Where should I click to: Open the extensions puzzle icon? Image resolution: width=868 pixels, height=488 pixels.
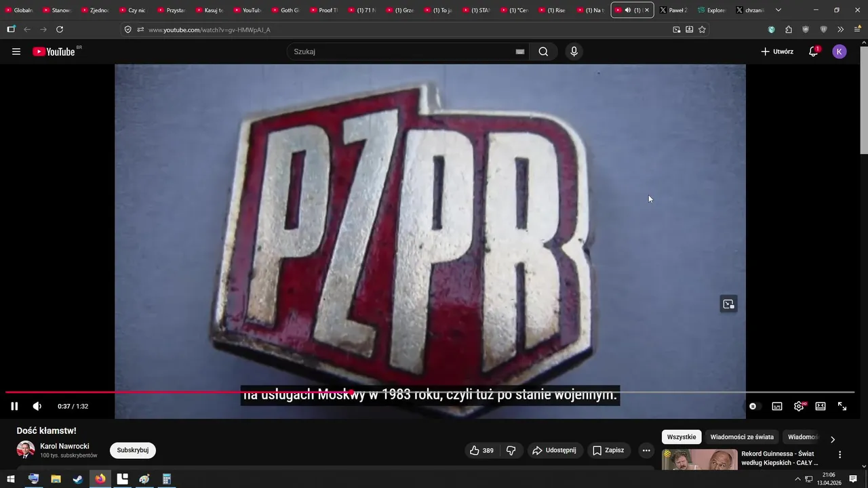788,30
